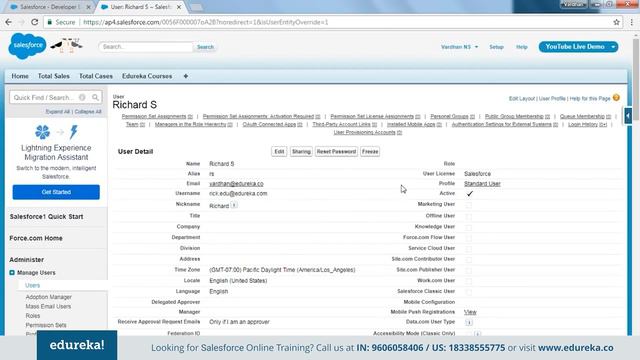Toggle the Site.com Contributor User checkbox
This screenshot has width=640, height=360.
point(469,260)
